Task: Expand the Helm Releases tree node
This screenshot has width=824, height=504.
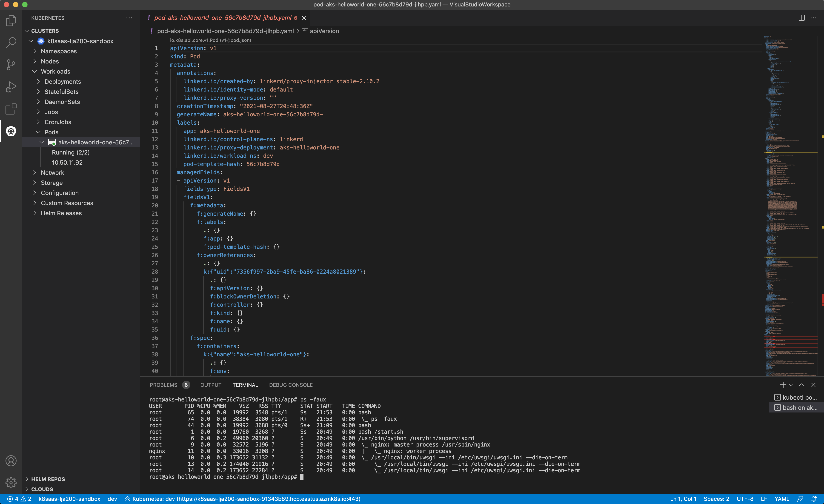Action: pos(34,213)
